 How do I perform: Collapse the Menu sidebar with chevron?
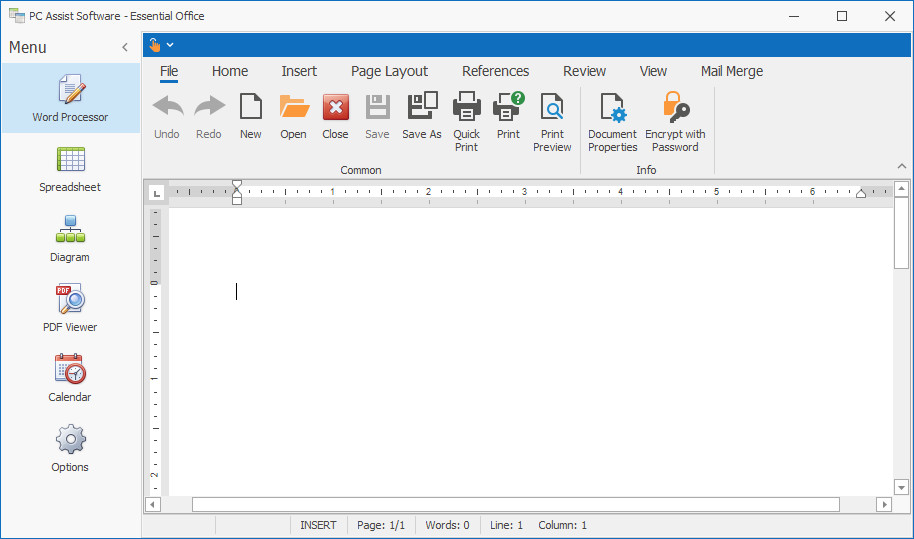(125, 47)
